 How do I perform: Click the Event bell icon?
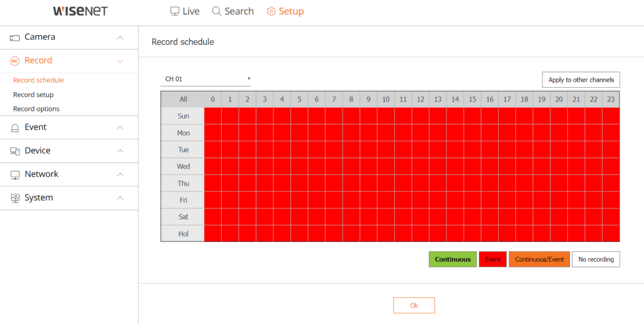coord(15,128)
